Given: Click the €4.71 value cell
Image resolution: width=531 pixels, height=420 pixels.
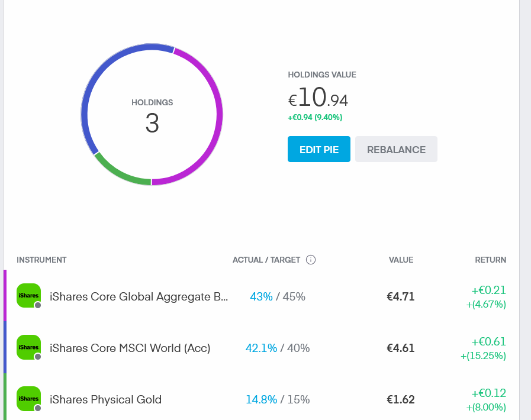Looking at the screenshot, I should coord(401,297).
